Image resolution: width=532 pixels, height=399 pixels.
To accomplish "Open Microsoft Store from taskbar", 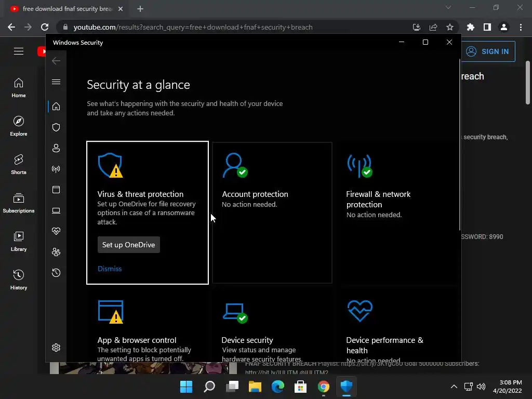I will tap(301, 387).
